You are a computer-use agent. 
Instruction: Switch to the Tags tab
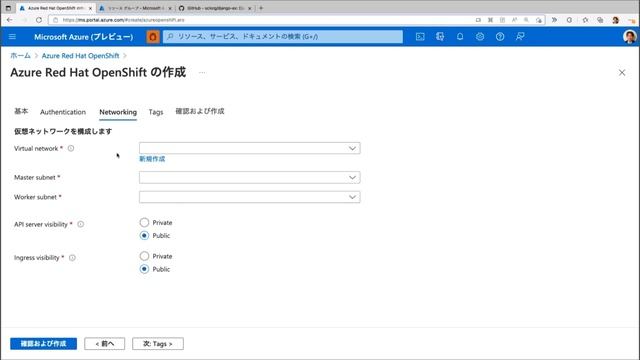point(156,112)
